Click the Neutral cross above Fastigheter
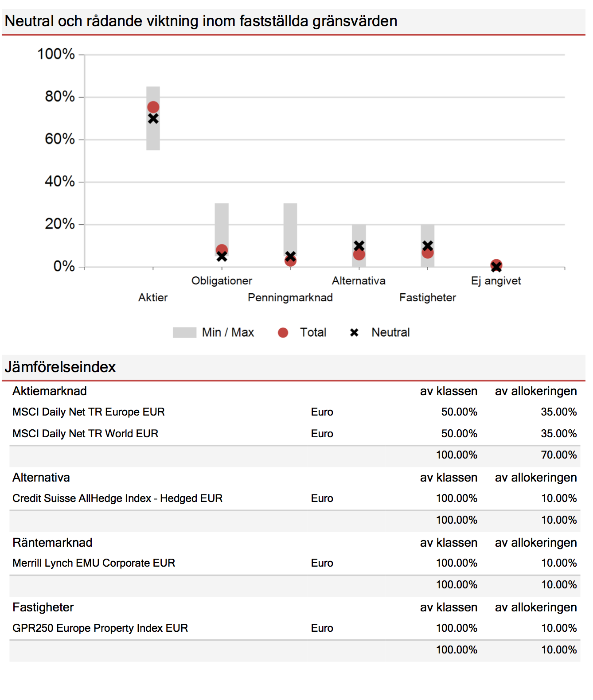Screen dimensions: 593x700 click(428, 246)
